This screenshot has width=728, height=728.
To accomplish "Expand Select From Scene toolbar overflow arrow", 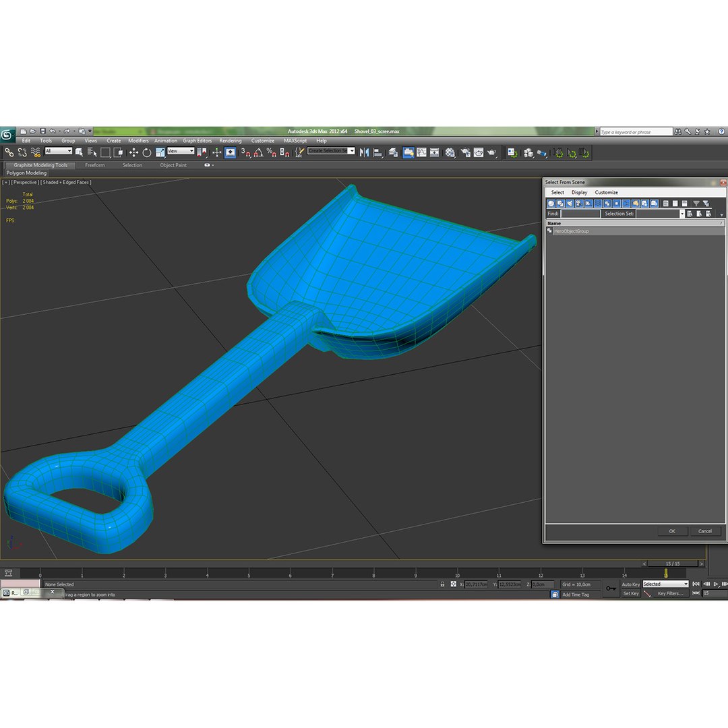I will (x=721, y=214).
